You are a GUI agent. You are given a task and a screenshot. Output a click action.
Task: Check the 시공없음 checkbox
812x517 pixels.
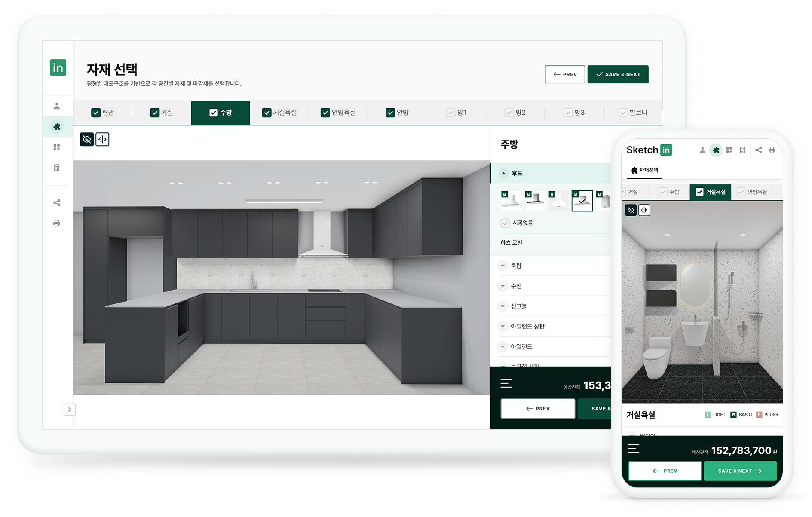click(505, 223)
